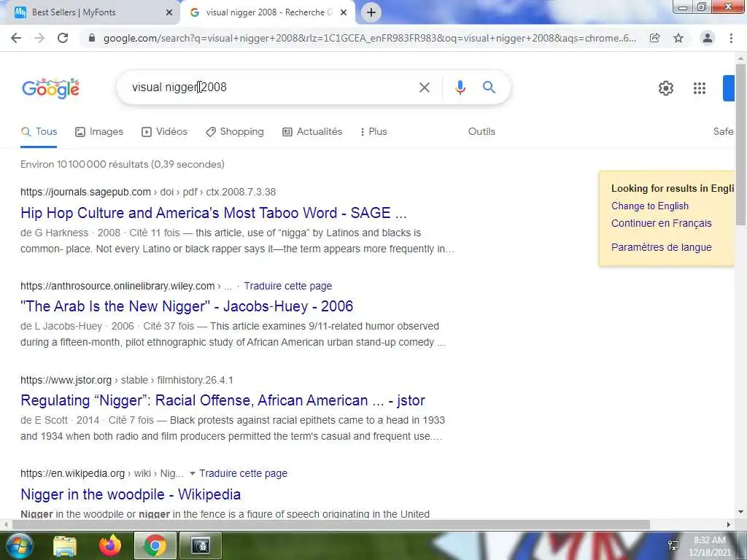Screen dimensions: 747x560
Task: Click the Google logo
Action: [50, 88]
